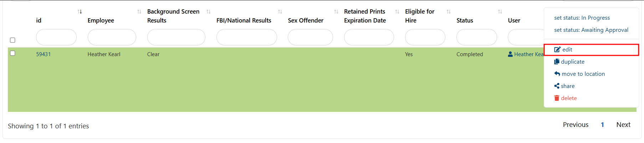Click the edit pencil icon
Image resolution: width=644 pixels, height=143 pixels.
(x=557, y=50)
